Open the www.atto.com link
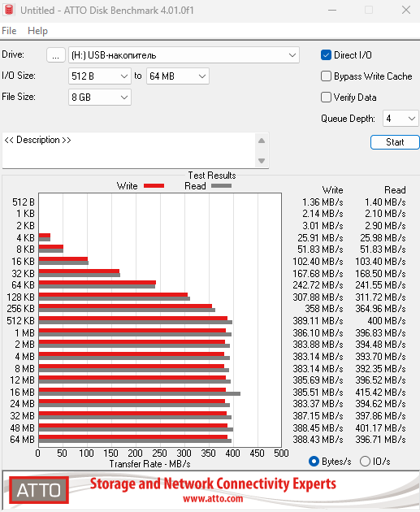The height and width of the screenshot is (512, 420). tap(213, 499)
